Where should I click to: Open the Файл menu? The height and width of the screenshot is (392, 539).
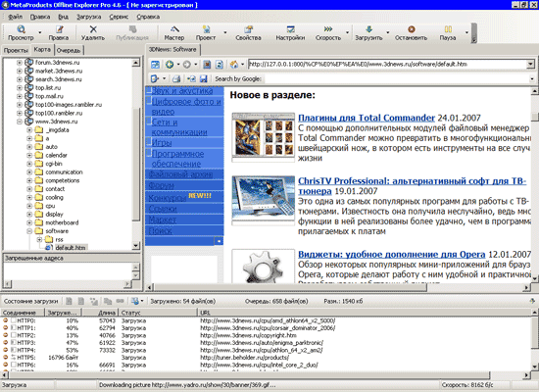(x=15, y=17)
